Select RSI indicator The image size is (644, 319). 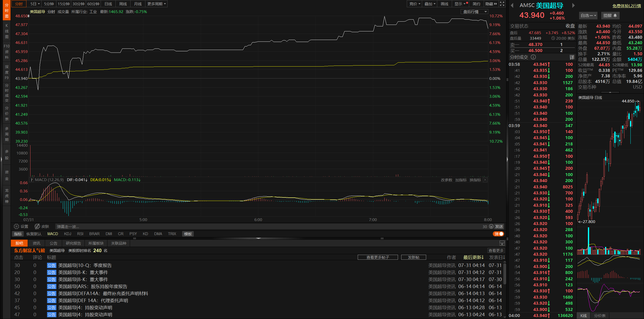(80, 234)
